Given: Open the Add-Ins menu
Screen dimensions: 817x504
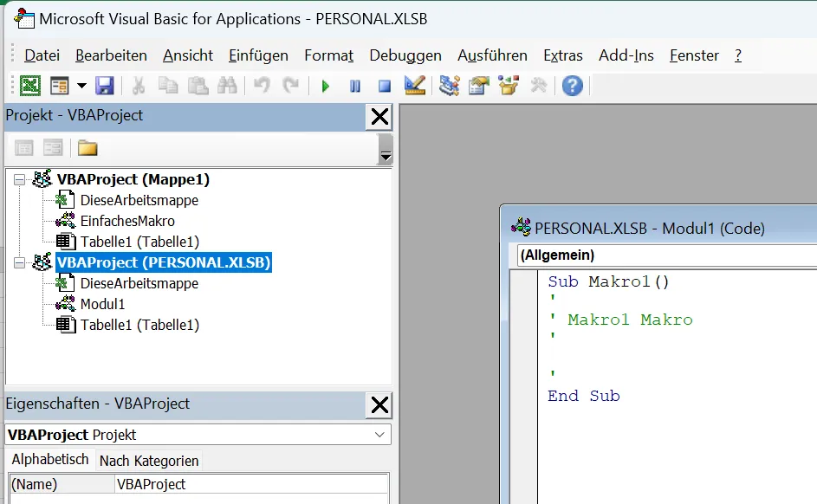Looking at the screenshot, I should (x=626, y=55).
